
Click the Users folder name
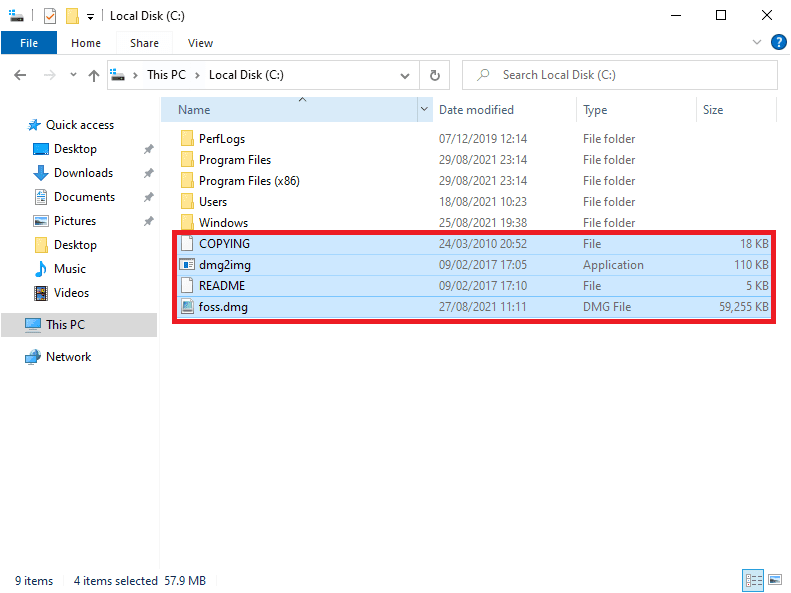pyautogui.click(x=213, y=202)
